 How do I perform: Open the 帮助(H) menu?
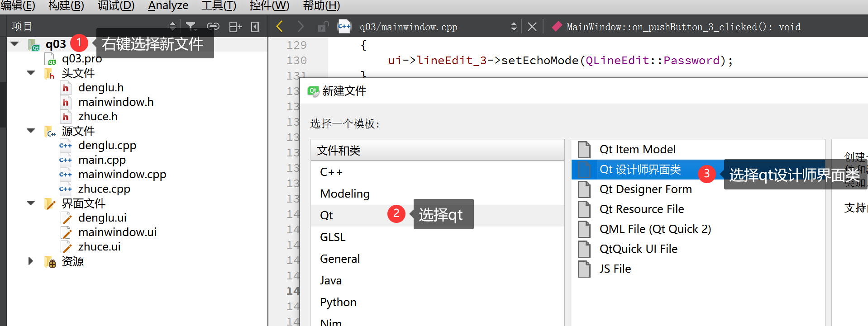coord(321,5)
